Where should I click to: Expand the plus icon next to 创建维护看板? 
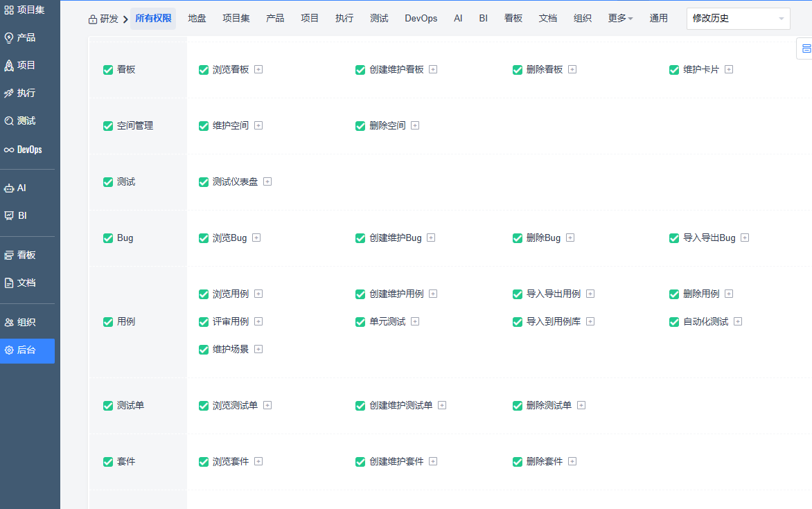pos(434,69)
